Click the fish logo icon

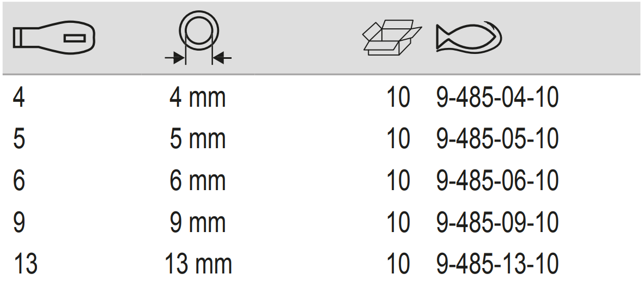pyautogui.click(x=469, y=38)
